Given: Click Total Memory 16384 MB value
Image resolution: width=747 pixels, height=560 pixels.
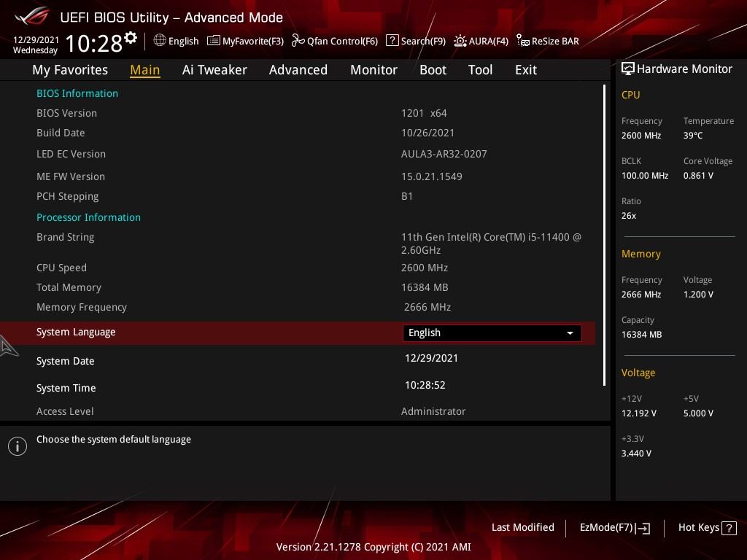Looking at the screenshot, I should [425, 287].
